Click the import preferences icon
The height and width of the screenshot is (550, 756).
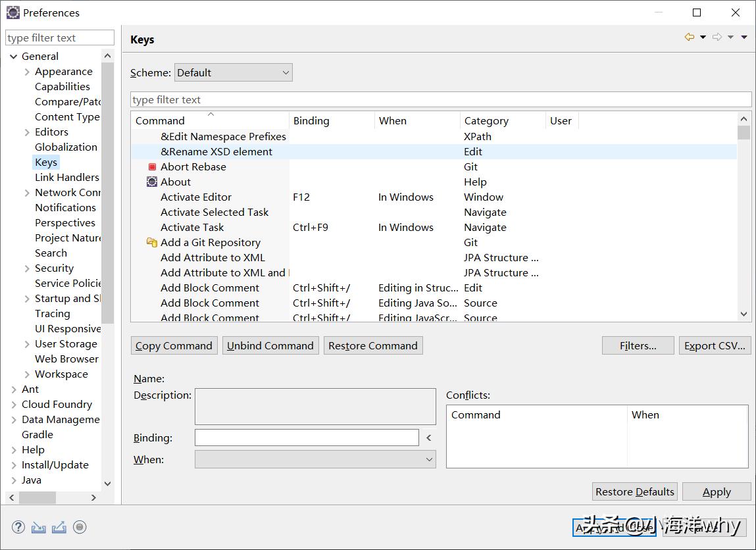click(39, 527)
